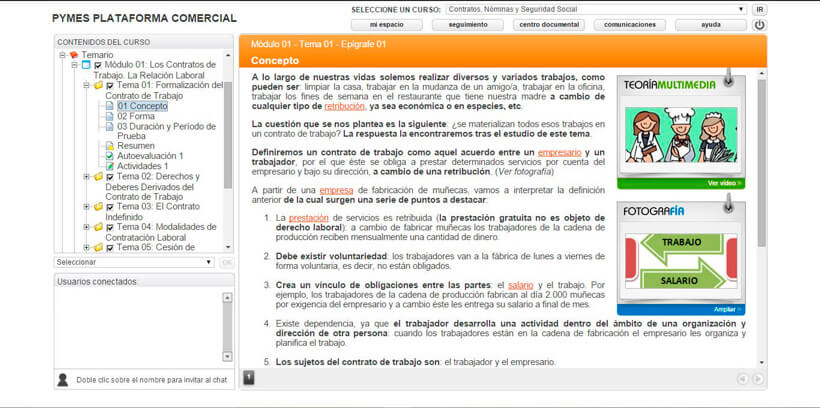The width and height of the screenshot is (820, 408).
Task: Toggle the Tema 01 checkbox
Action: pyautogui.click(x=110, y=86)
